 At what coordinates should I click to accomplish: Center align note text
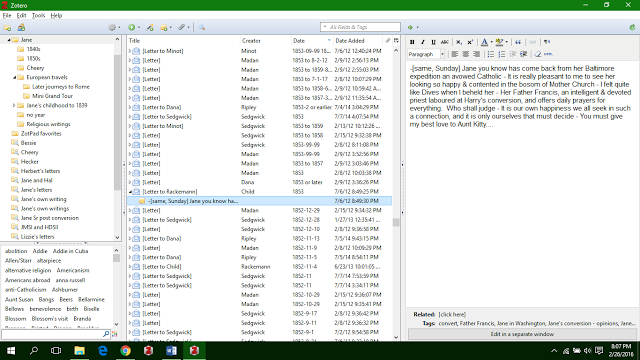[x=465, y=54]
